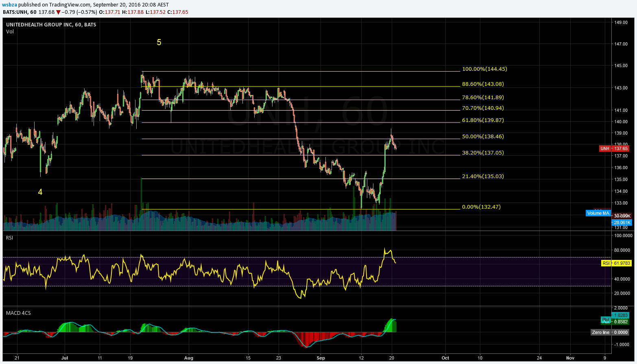Click the 21.40%(135.03) Fibonacci label
The height and width of the screenshot is (364, 637).
tap(483, 177)
